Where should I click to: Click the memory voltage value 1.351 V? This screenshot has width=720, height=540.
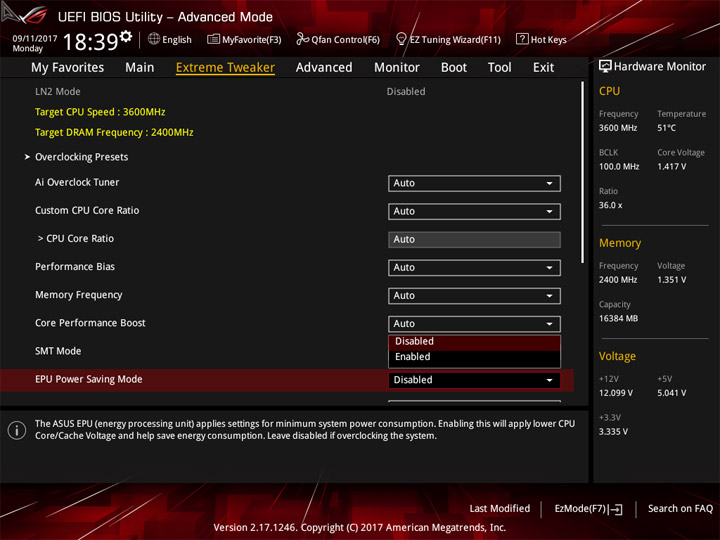tap(672, 280)
